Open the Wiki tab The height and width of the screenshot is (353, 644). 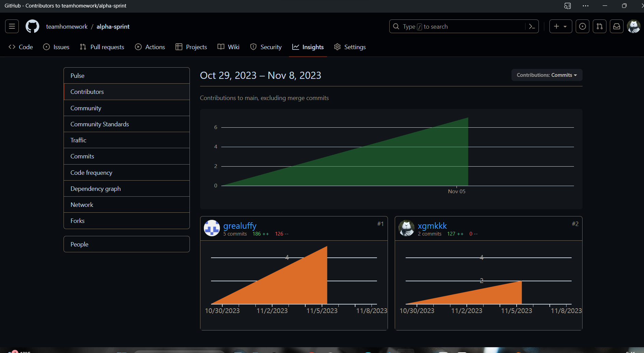pos(228,47)
